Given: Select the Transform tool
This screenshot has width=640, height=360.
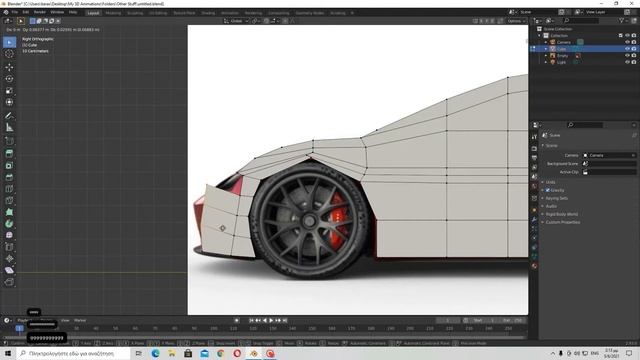Looking at the screenshot, I should coord(9,102).
